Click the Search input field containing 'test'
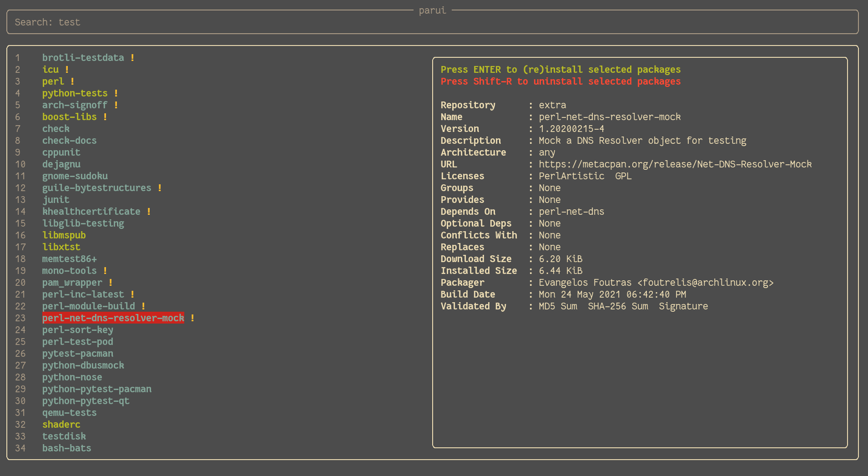The height and width of the screenshot is (476, 868). pos(432,22)
